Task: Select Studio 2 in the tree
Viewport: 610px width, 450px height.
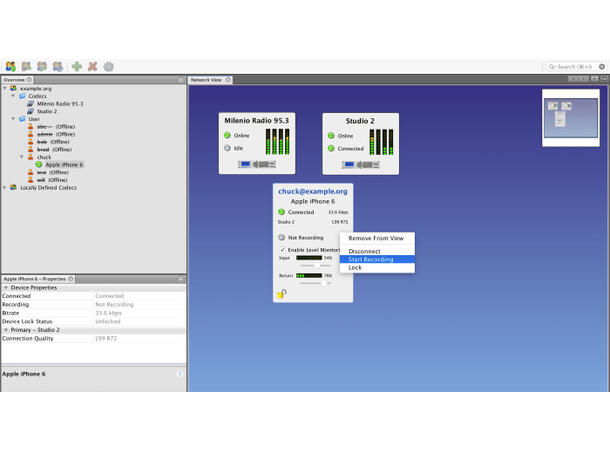Action: (x=47, y=111)
